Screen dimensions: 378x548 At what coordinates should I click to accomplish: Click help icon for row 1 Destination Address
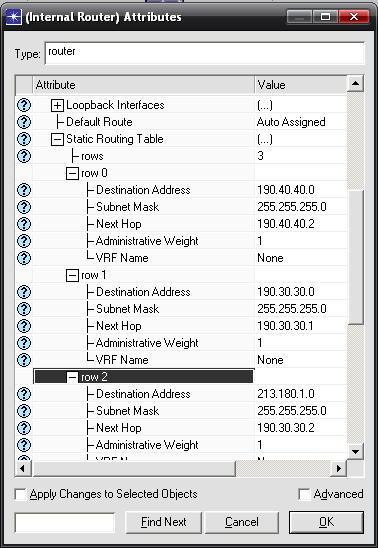pos(24,292)
